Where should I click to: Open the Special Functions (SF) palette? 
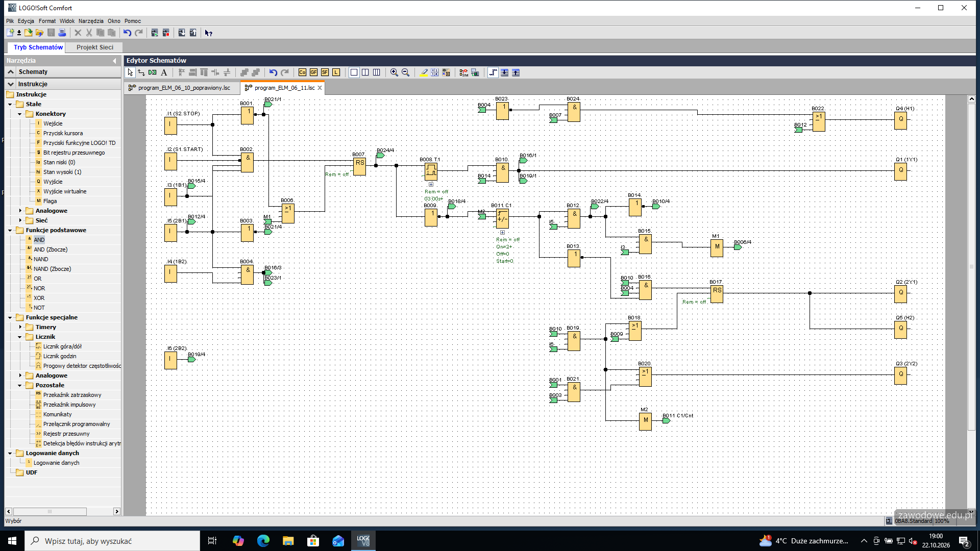(x=325, y=72)
